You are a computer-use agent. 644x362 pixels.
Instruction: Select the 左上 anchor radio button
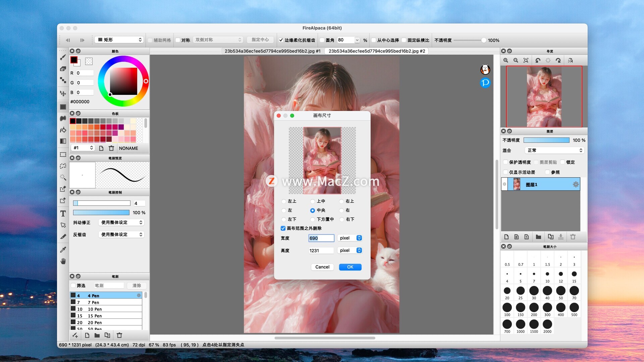[x=284, y=201]
